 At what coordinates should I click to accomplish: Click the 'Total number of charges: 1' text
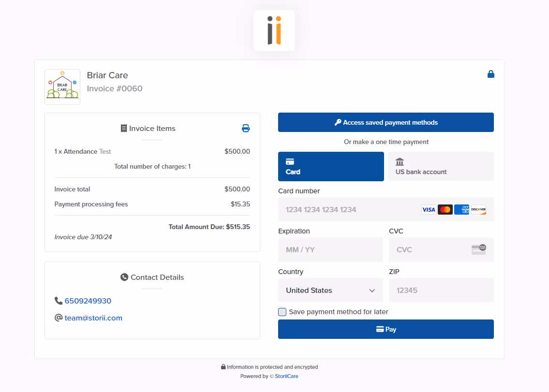(x=152, y=167)
